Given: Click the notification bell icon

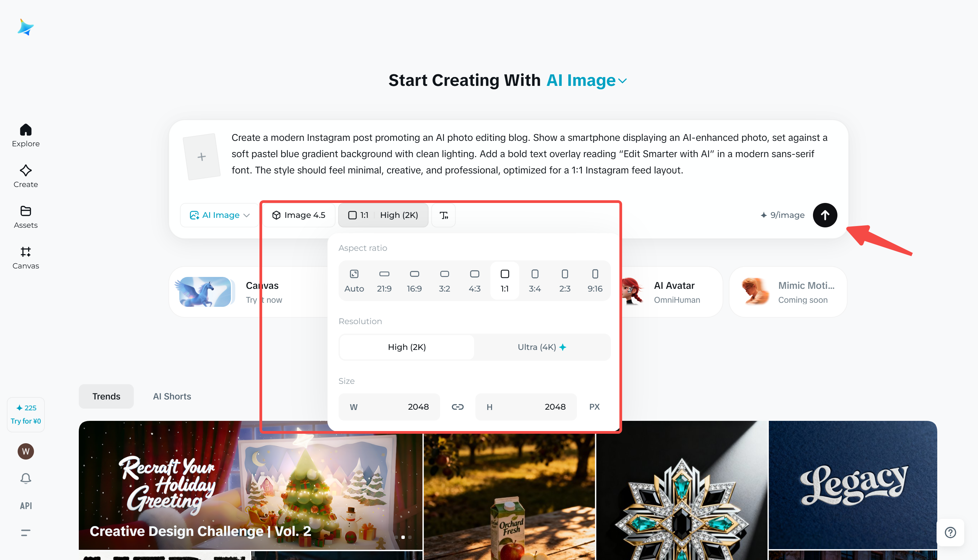Looking at the screenshot, I should pyautogui.click(x=26, y=479).
